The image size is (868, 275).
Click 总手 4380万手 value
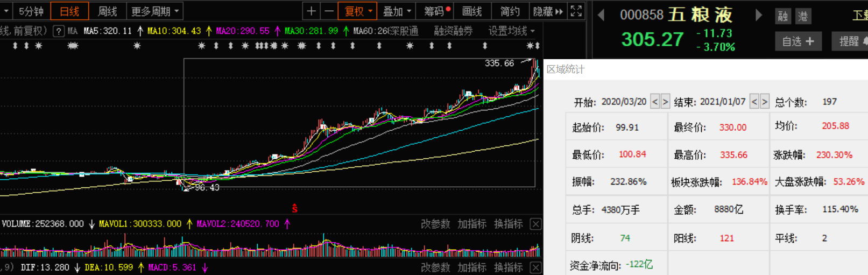click(620, 210)
